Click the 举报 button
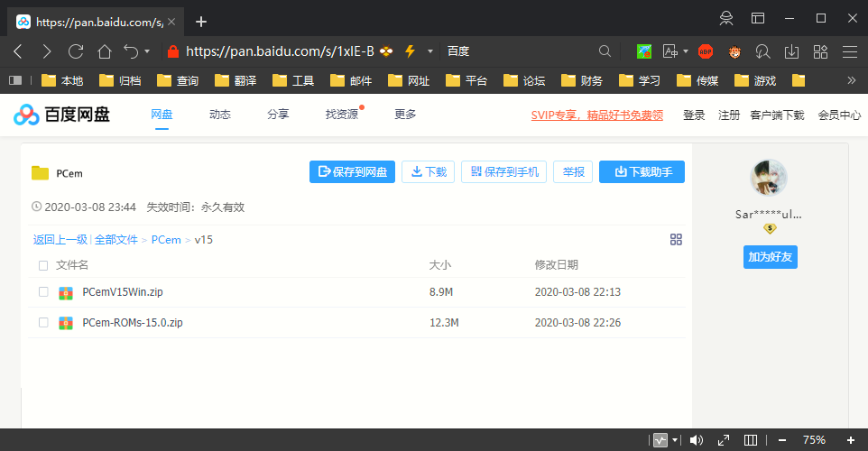The width and height of the screenshot is (868, 451). [x=573, y=172]
